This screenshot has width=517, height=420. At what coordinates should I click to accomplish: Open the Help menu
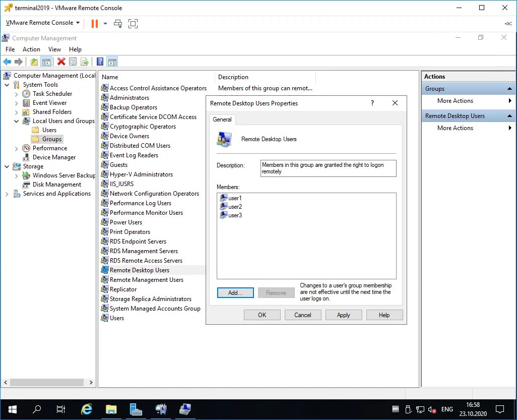tap(75, 49)
